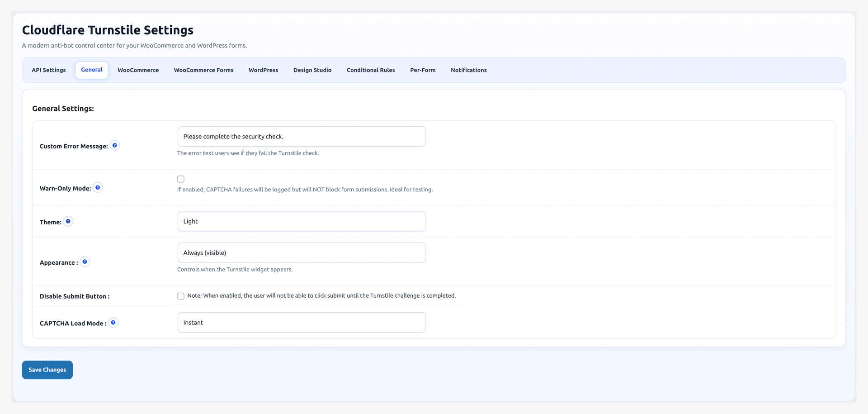The width and height of the screenshot is (868, 414).
Task: Switch to the Notifications tab
Action: click(x=469, y=70)
